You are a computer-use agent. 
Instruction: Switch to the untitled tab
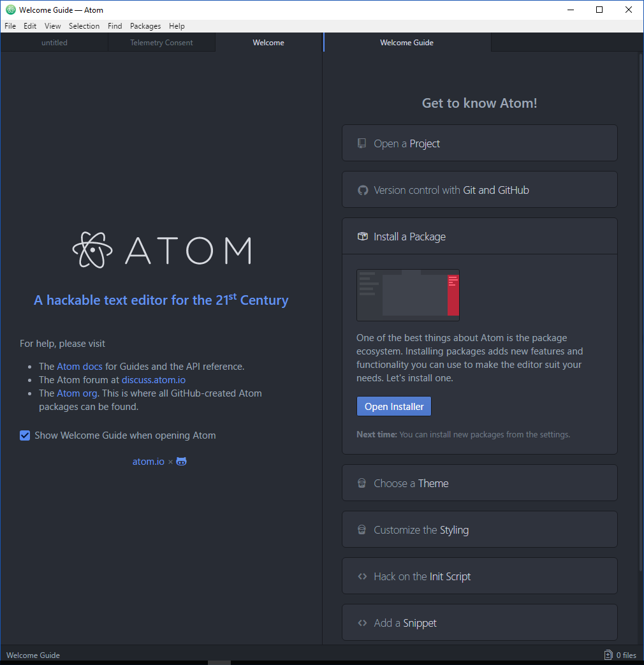tap(54, 43)
